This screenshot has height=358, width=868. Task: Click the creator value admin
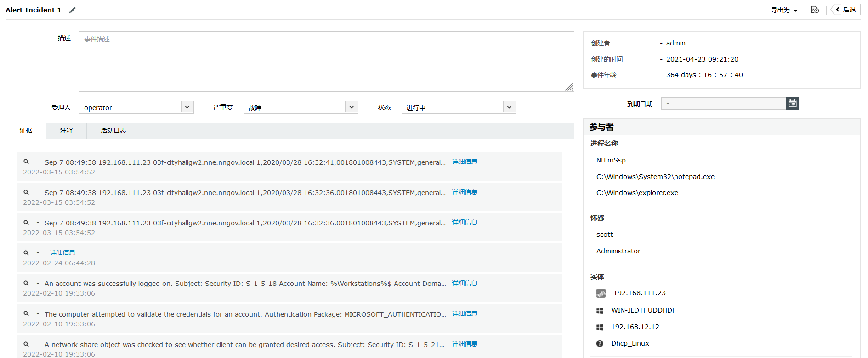[x=675, y=43]
